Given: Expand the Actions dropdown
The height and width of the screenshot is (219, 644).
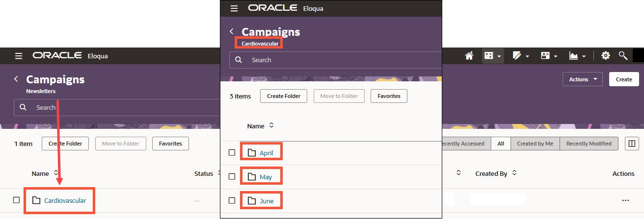Looking at the screenshot, I should coord(582,79).
